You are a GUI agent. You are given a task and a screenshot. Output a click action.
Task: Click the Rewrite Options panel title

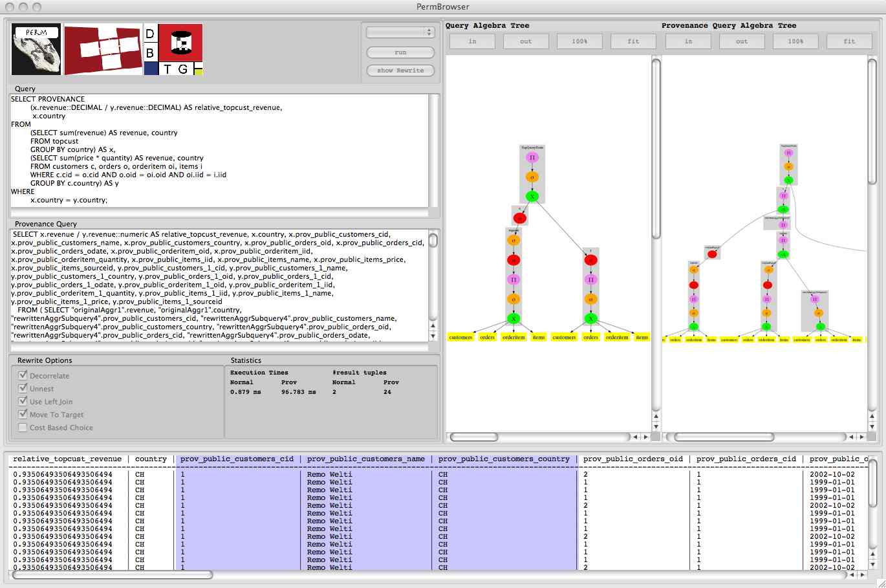(45, 360)
